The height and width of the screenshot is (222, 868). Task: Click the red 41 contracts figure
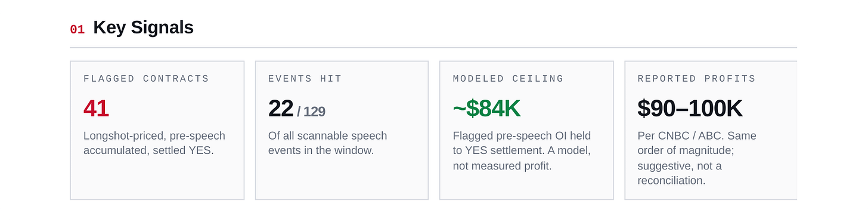tap(96, 109)
